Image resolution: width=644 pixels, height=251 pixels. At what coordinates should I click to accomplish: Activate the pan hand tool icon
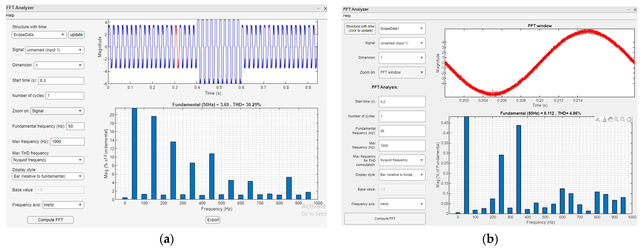pyautogui.click(x=610, y=119)
